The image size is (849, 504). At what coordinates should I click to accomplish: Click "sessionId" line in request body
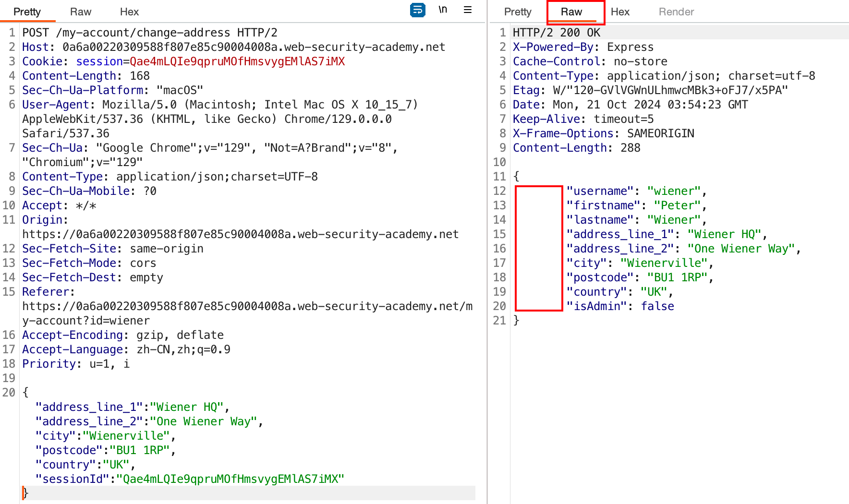point(190,479)
